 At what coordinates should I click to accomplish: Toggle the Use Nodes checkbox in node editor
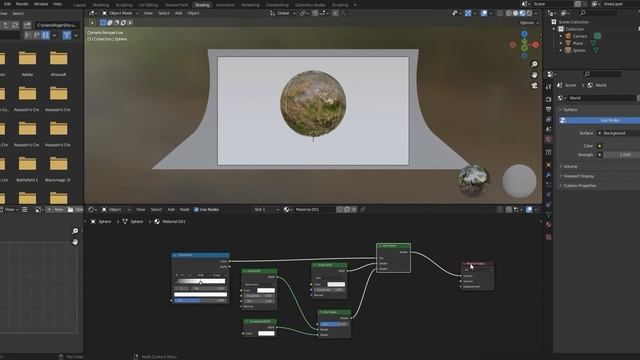tap(196, 209)
